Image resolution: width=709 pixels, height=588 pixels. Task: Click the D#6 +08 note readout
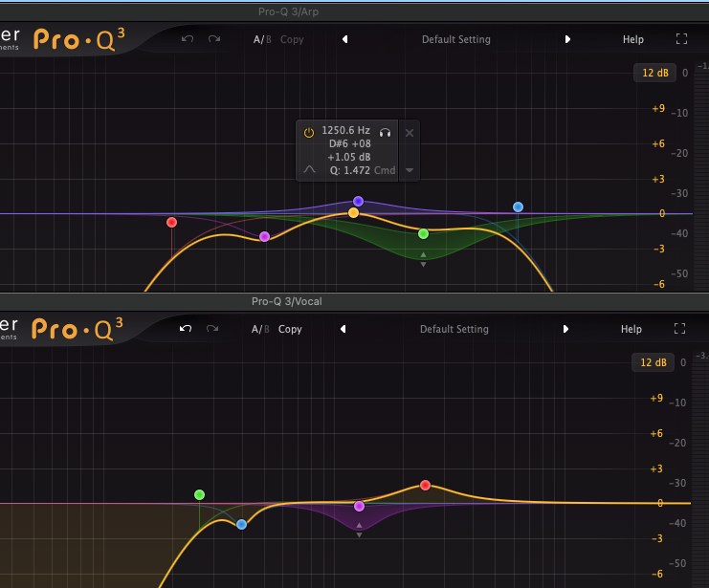[x=349, y=143]
